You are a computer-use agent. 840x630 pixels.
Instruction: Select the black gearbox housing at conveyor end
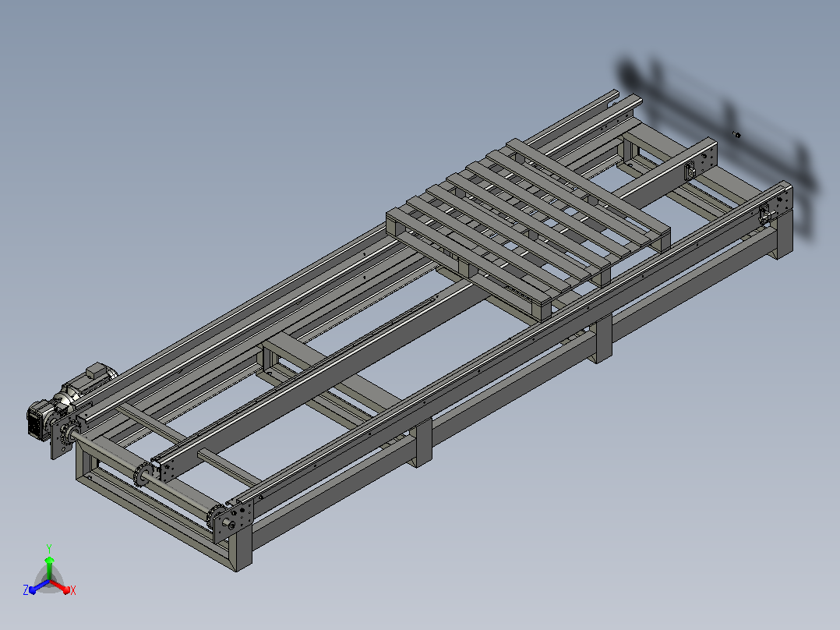pos(39,419)
